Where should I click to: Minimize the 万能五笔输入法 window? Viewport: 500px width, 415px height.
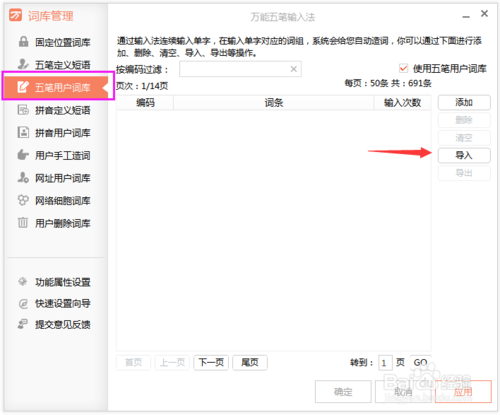tap(466, 16)
